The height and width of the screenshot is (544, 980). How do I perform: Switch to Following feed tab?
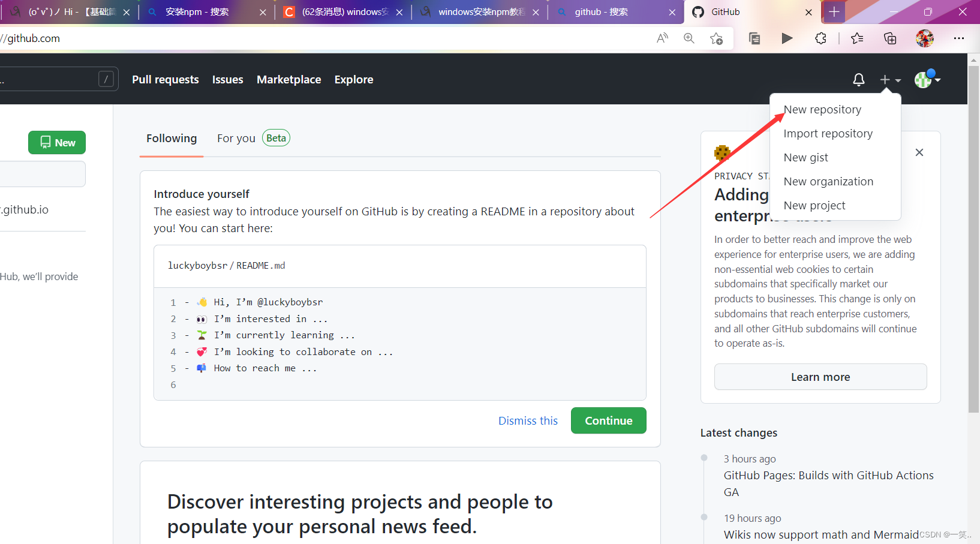pos(172,139)
